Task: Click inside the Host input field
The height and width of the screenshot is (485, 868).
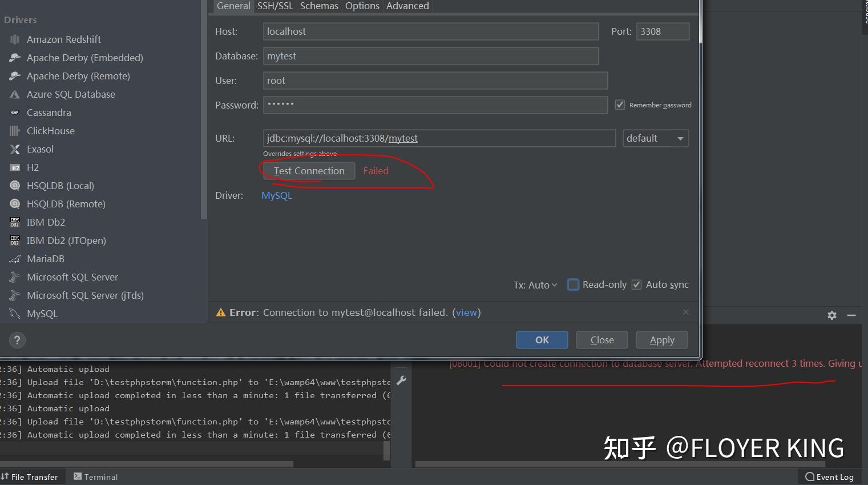Action: (x=430, y=31)
